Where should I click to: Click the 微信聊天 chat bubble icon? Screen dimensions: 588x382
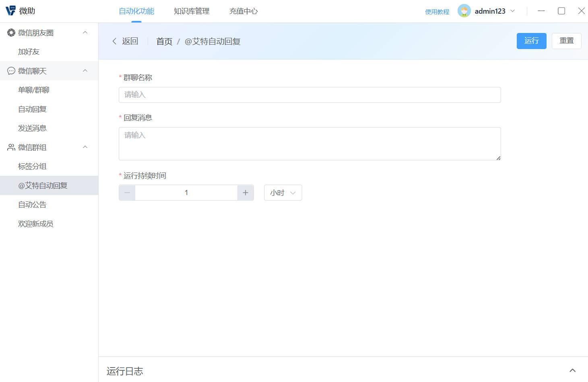pos(11,71)
